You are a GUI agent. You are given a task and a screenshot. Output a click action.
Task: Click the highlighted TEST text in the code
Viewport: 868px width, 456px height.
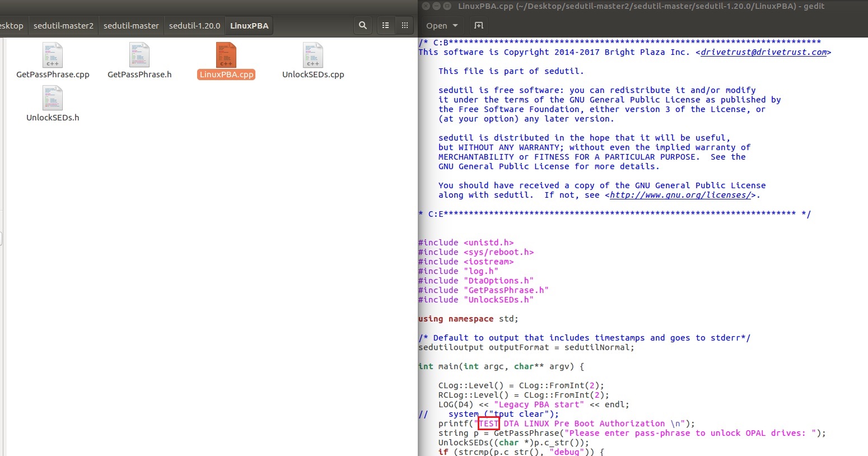tap(488, 424)
